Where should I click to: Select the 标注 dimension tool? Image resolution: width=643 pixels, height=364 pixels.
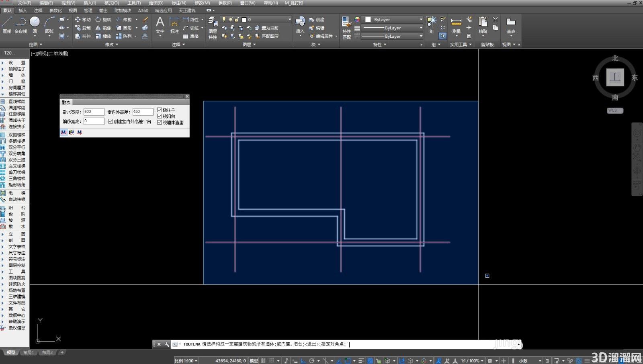click(x=174, y=25)
